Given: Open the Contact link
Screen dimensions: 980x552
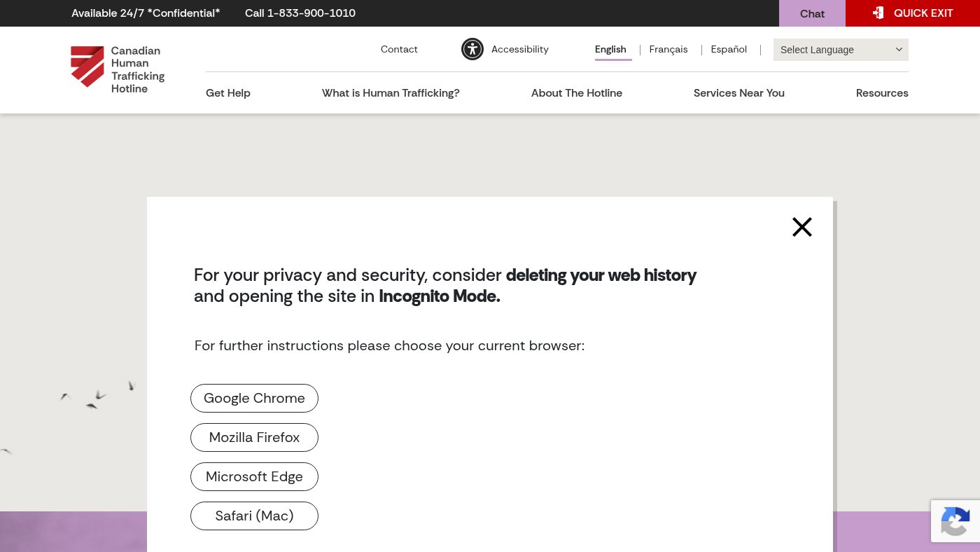Looking at the screenshot, I should (399, 49).
